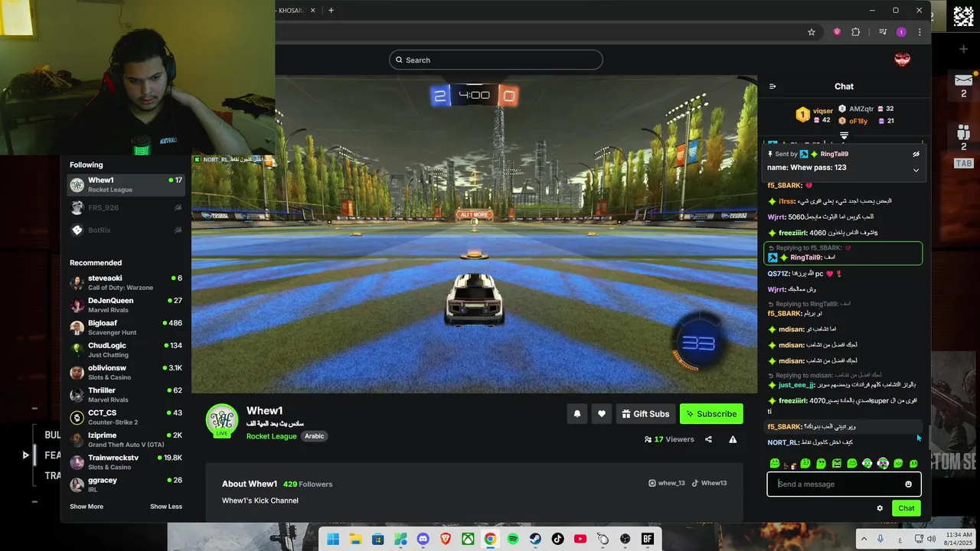Open Discord from taskbar

[x=423, y=540]
